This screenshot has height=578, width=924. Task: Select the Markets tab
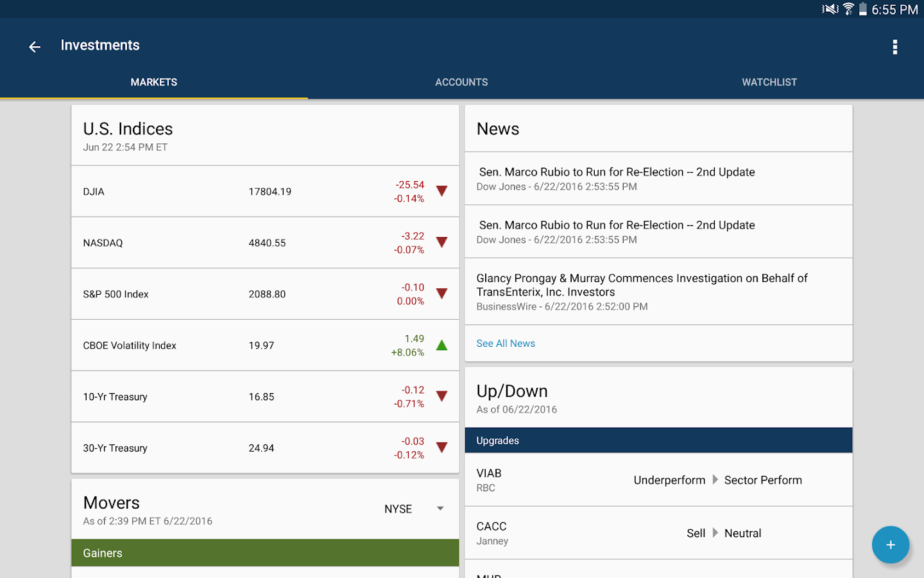154,82
